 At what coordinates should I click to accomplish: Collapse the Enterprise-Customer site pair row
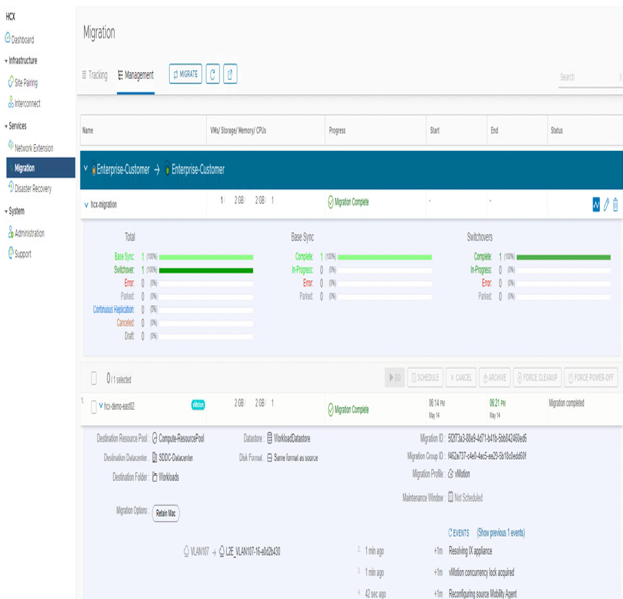click(x=85, y=169)
